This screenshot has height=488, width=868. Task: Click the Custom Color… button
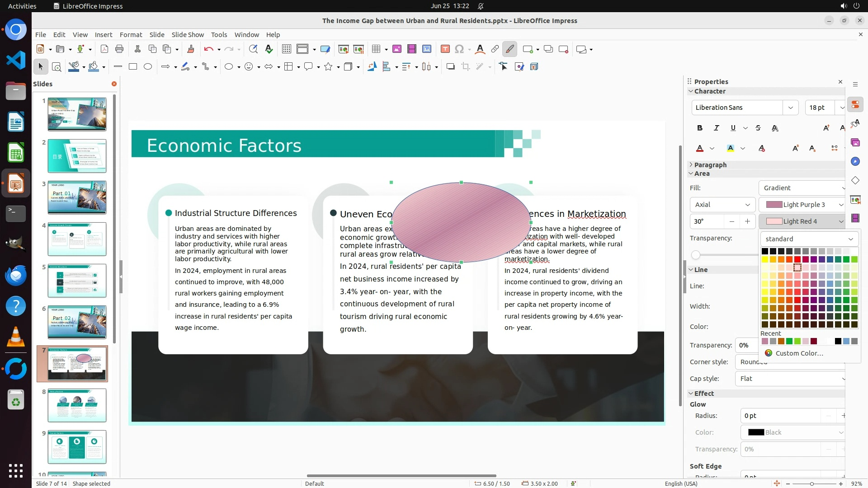tap(799, 353)
